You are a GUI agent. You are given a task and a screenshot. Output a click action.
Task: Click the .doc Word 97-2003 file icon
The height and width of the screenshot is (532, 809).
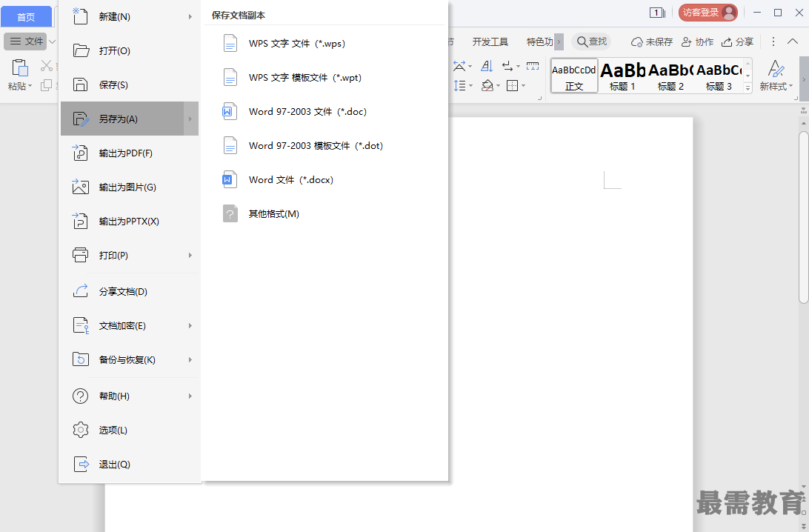pos(230,111)
